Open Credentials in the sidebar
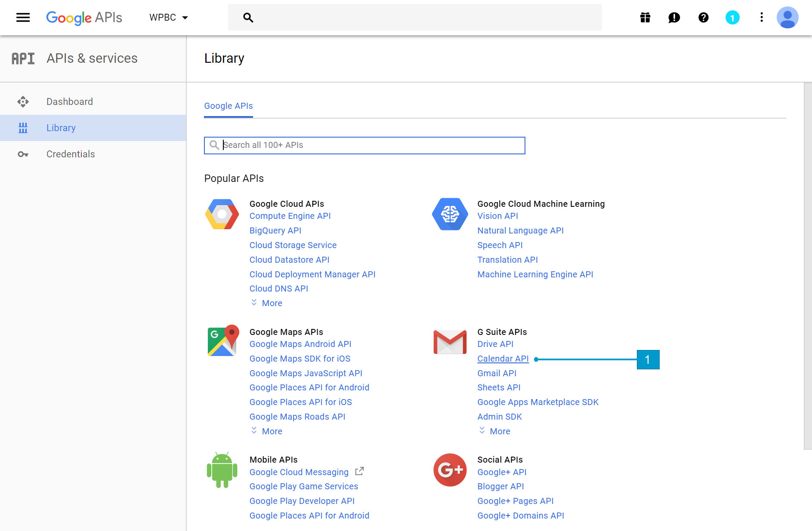 point(71,154)
